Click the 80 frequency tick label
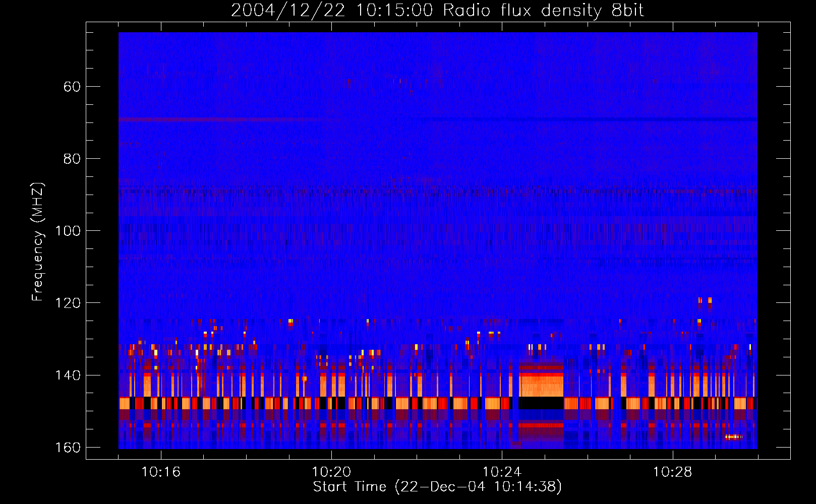This screenshot has height=504, width=816. pyautogui.click(x=72, y=159)
